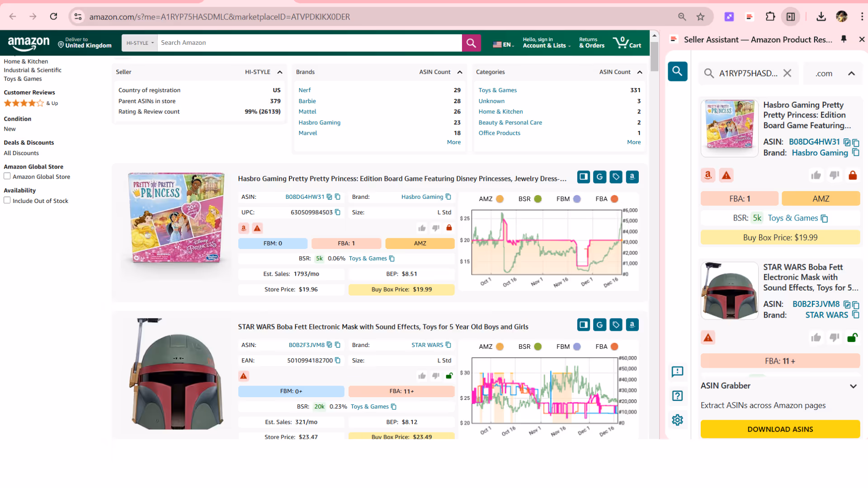
Task: Click price tag icon on Hasbro Pretty Princess listing
Action: [616, 177]
